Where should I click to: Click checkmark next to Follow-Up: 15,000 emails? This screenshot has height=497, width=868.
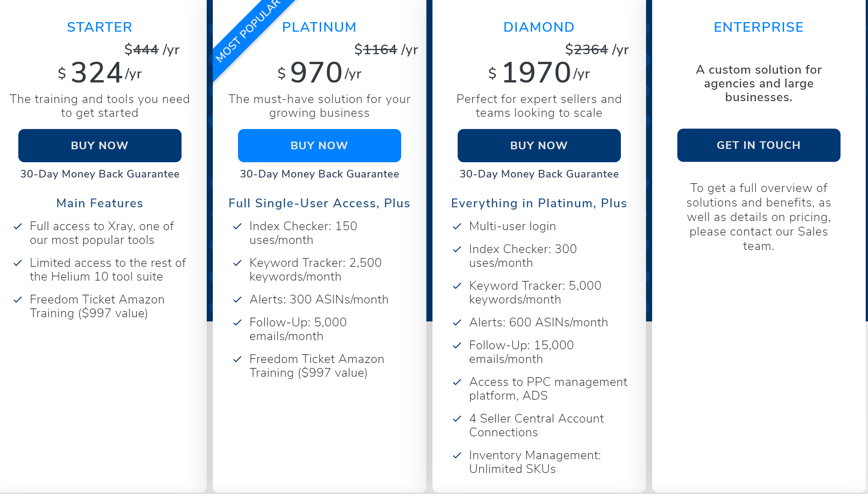pos(457,345)
